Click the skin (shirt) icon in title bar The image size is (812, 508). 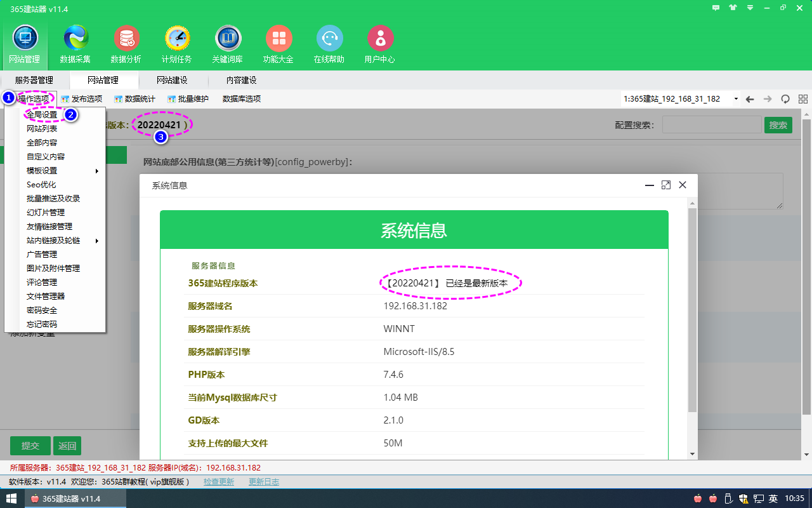click(733, 8)
